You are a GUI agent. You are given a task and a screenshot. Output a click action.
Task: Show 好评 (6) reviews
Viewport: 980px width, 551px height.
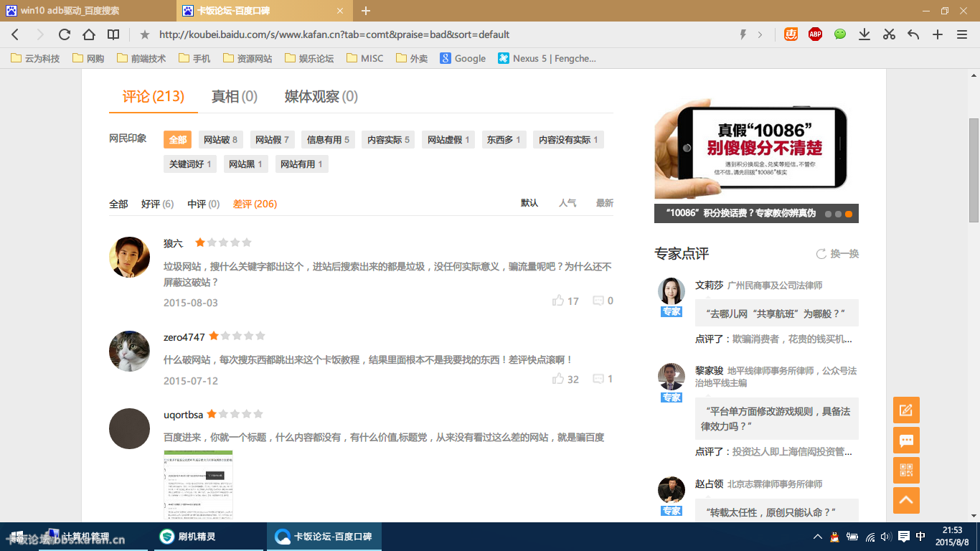158,204
